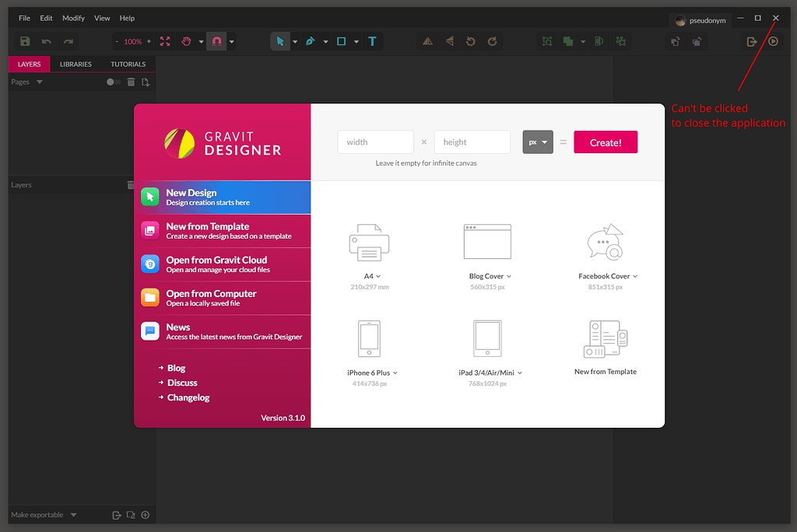
Task: Click the delete page trash icon
Action: coord(131,82)
